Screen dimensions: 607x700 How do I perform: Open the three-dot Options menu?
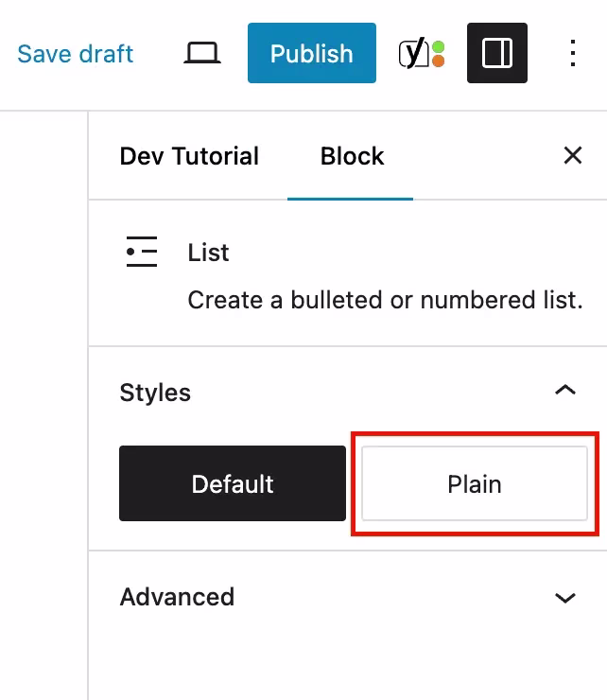tap(573, 54)
